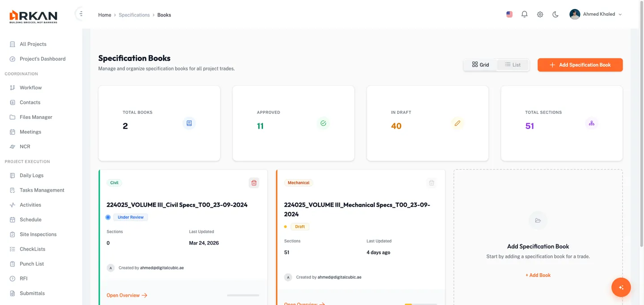The height and width of the screenshot is (305, 644).
Task: Open Files Manager from the sidebar
Action: point(36,117)
